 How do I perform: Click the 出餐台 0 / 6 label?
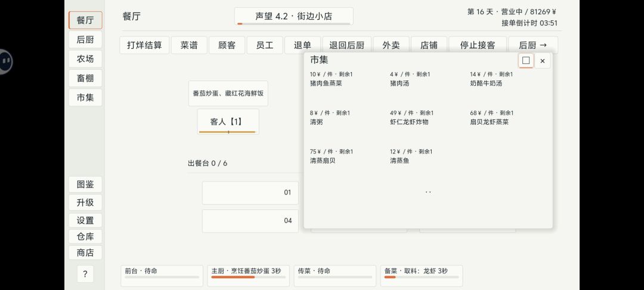click(208, 163)
